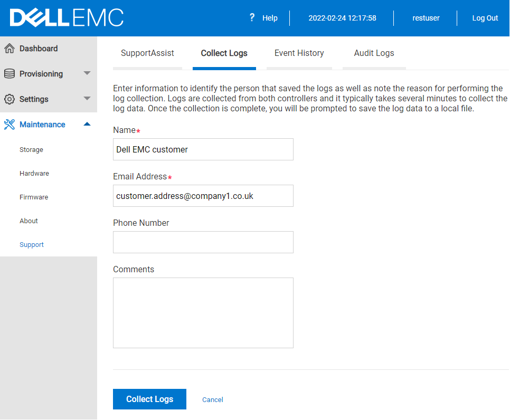510x420 pixels.
Task: Open the Event History tab
Action: [299, 53]
